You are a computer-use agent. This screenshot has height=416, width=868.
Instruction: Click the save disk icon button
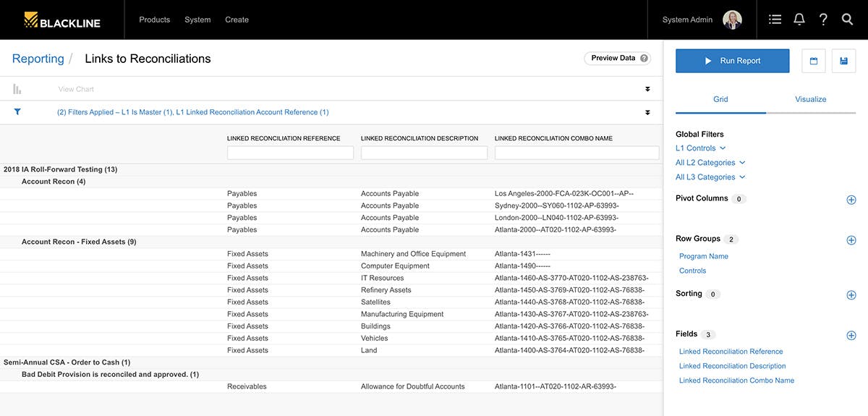pos(843,61)
